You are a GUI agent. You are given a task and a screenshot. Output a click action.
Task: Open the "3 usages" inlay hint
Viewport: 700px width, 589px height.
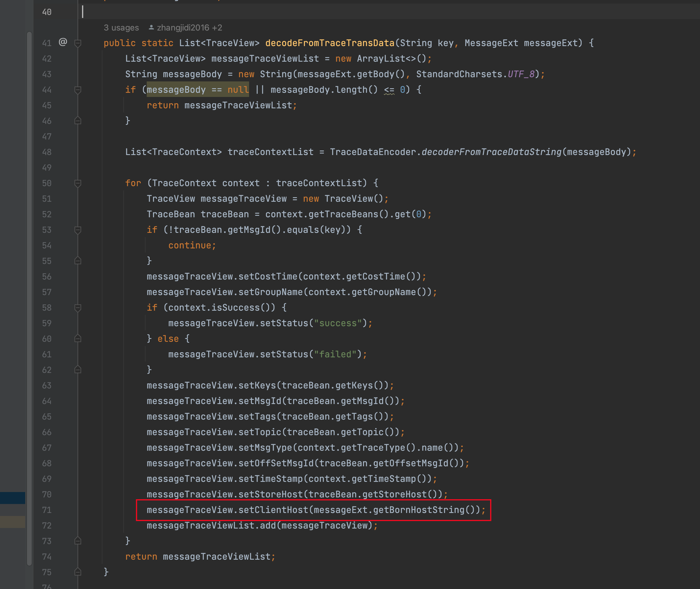click(121, 27)
